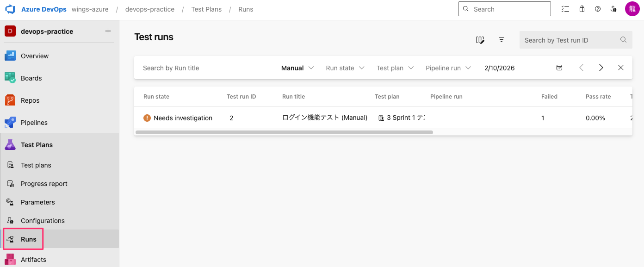Image resolution: width=644 pixels, height=267 pixels.
Task: Click the horizontal scrollbar under the table
Action: (284, 132)
